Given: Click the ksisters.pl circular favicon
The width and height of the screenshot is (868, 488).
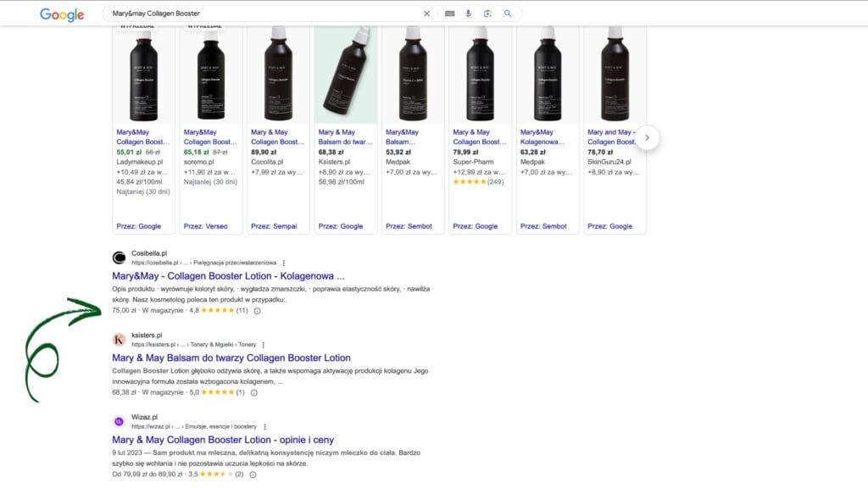Looking at the screenshot, I should [x=119, y=338].
